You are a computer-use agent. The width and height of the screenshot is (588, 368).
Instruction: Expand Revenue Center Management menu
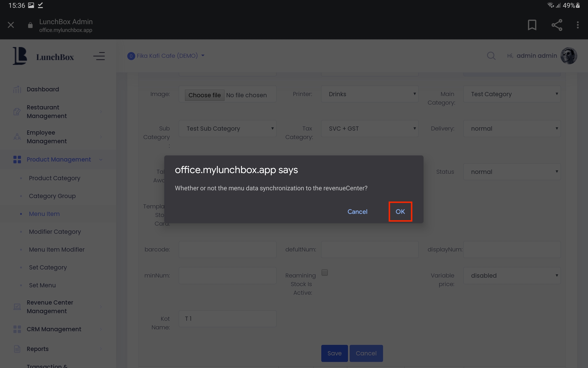[x=50, y=307]
